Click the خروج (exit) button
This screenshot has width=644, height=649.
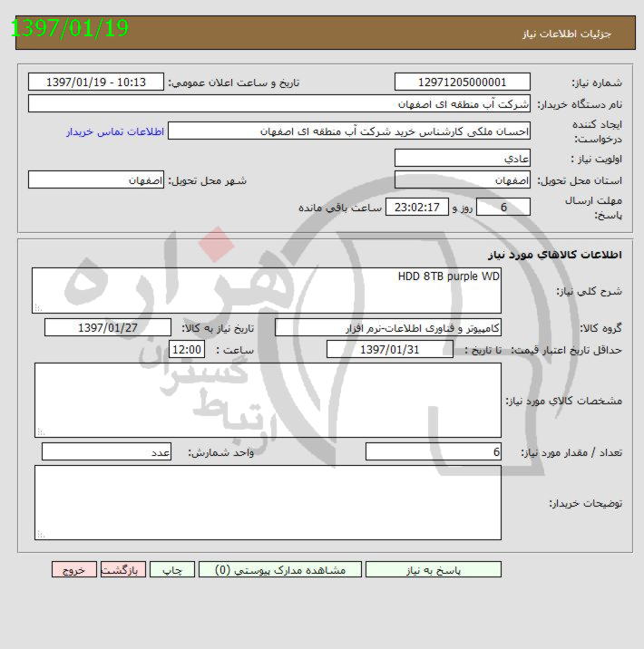pyautogui.click(x=74, y=569)
